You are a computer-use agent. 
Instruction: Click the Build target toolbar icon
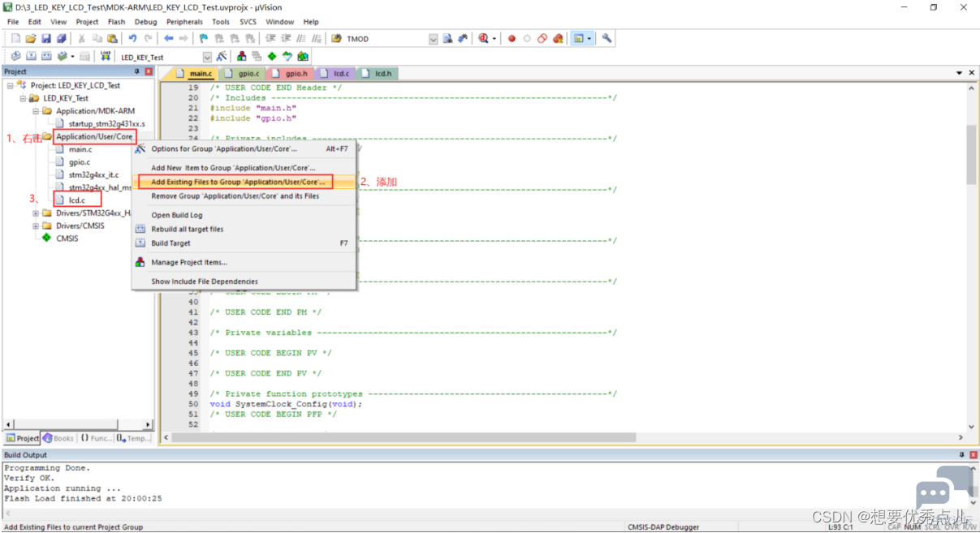31,56
